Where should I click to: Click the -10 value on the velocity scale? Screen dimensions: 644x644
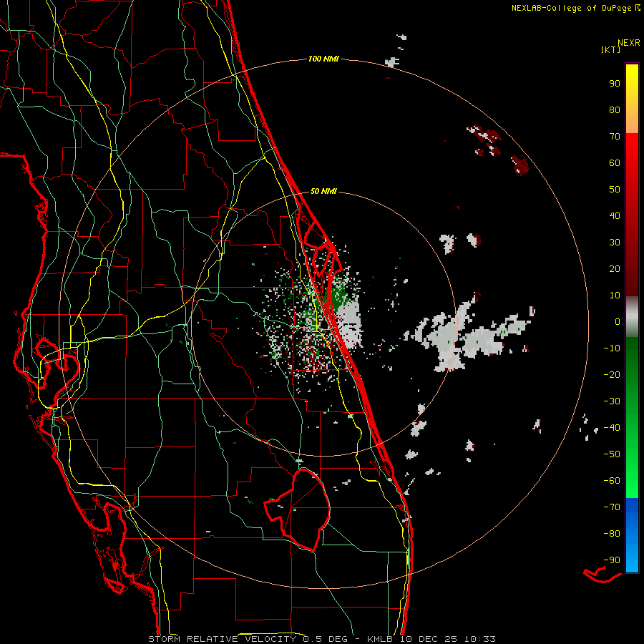point(612,348)
